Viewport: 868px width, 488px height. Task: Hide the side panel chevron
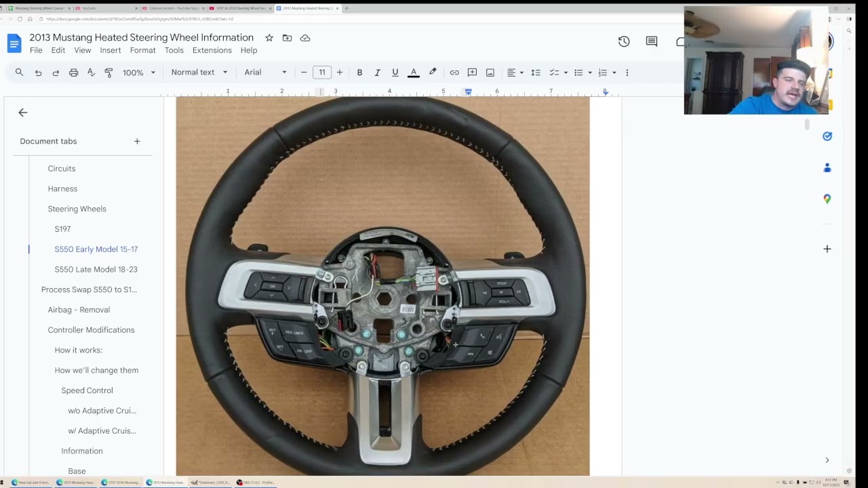tap(827, 460)
